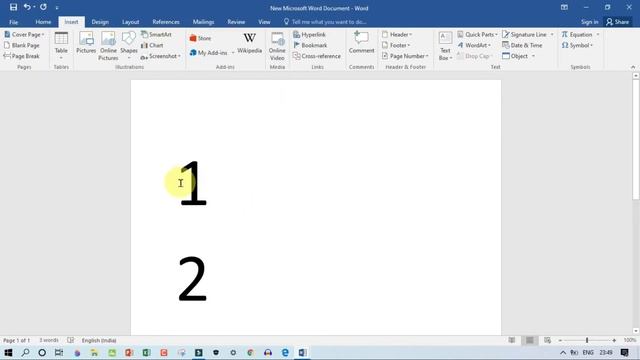Switch to the Layout tab

click(131, 22)
